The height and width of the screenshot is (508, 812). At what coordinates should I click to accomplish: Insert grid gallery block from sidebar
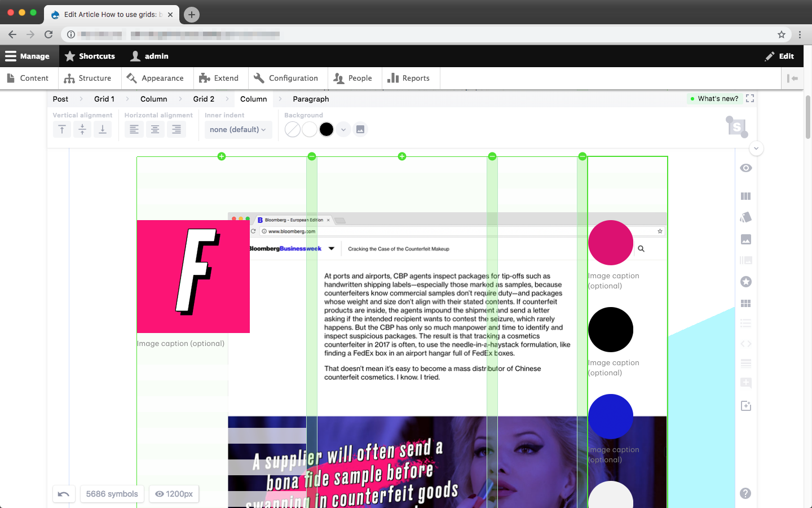coord(746,303)
